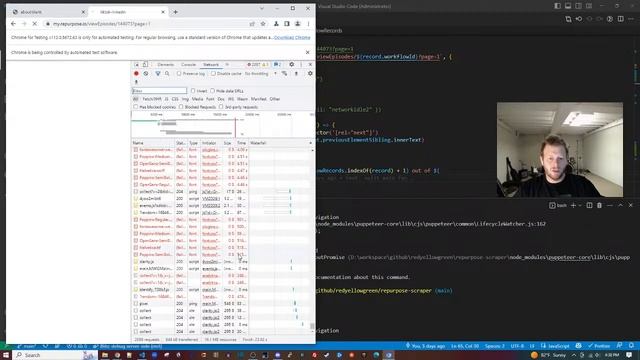Sort by Waterfall column header
The image size is (640, 360).
[281, 143]
